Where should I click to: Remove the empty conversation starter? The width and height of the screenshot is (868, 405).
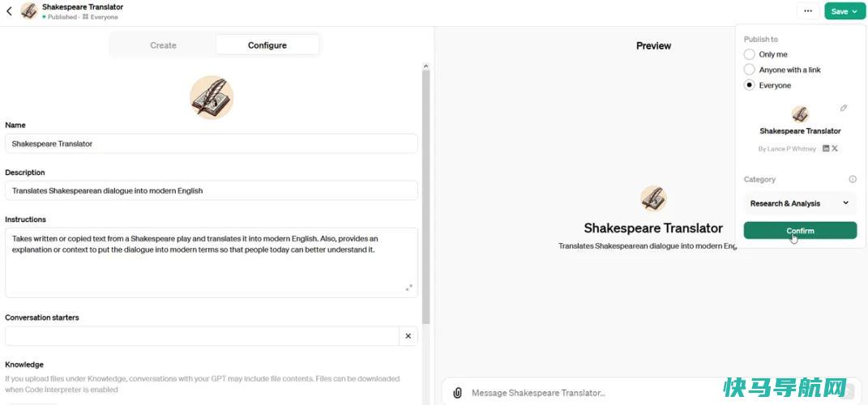pos(408,336)
